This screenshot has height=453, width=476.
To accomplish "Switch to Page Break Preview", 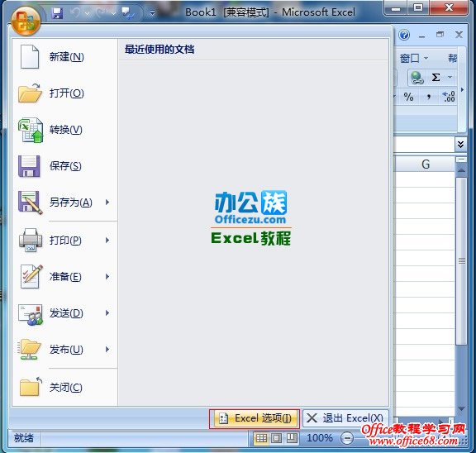I will 292,438.
